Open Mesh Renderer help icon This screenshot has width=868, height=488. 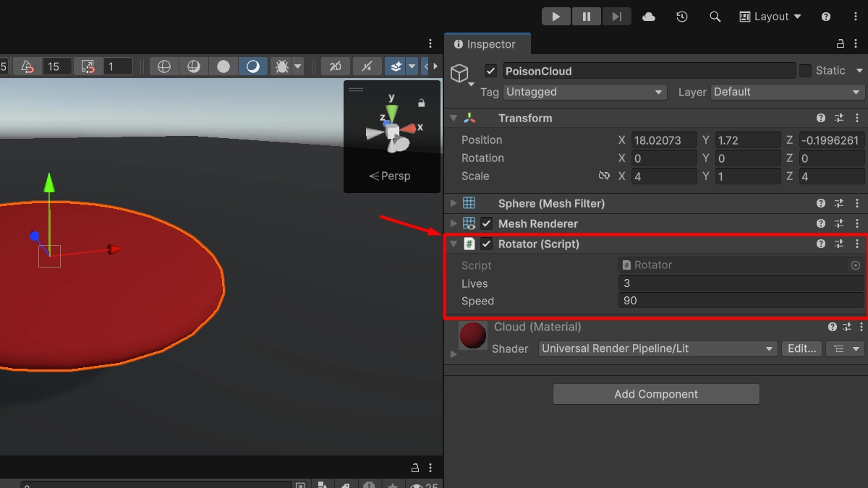(x=821, y=223)
